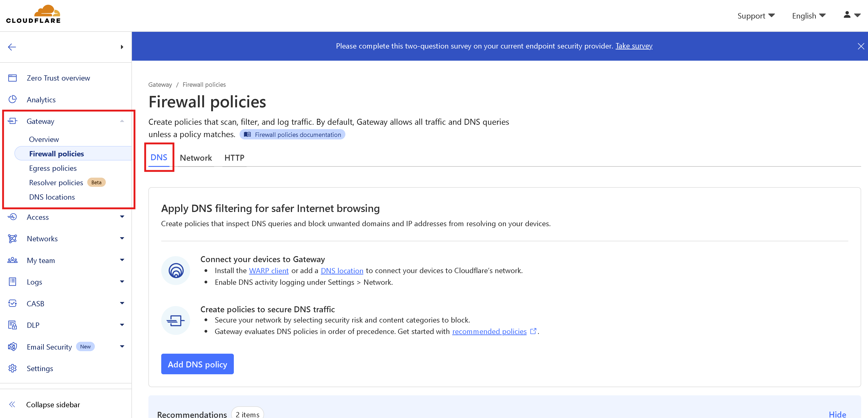Click Zero Trust overview label

tap(58, 78)
